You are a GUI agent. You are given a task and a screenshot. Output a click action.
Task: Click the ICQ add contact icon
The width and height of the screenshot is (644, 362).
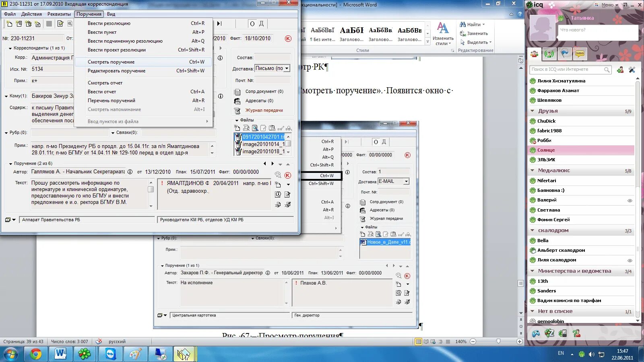click(x=620, y=70)
